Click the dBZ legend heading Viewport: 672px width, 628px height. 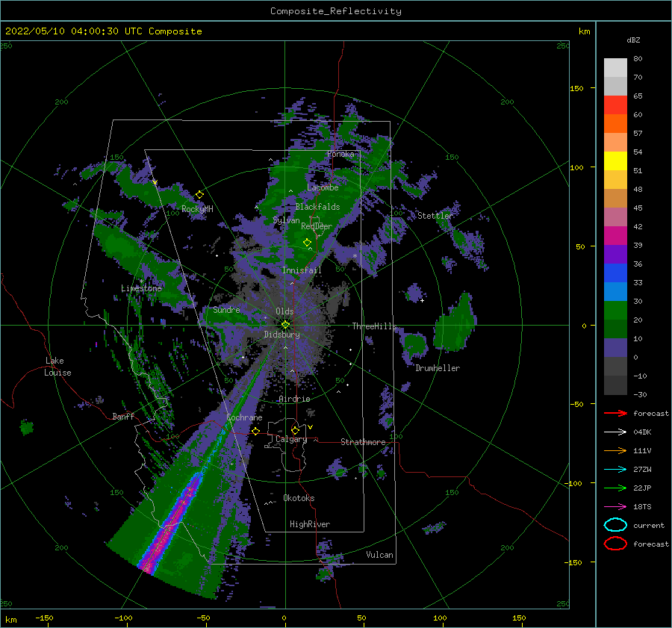(633, 40)
